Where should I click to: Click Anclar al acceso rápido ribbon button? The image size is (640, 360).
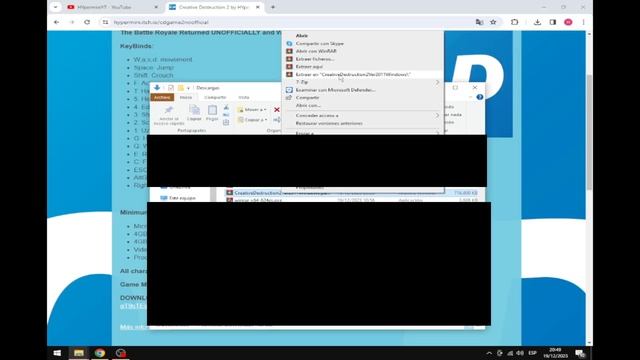(x=169, y=115)
